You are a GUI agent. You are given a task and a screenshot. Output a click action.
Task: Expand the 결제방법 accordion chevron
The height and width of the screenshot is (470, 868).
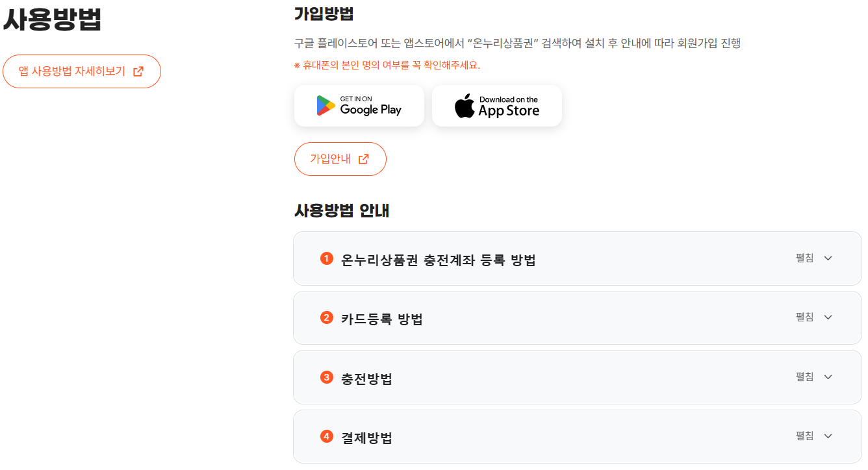828,436
